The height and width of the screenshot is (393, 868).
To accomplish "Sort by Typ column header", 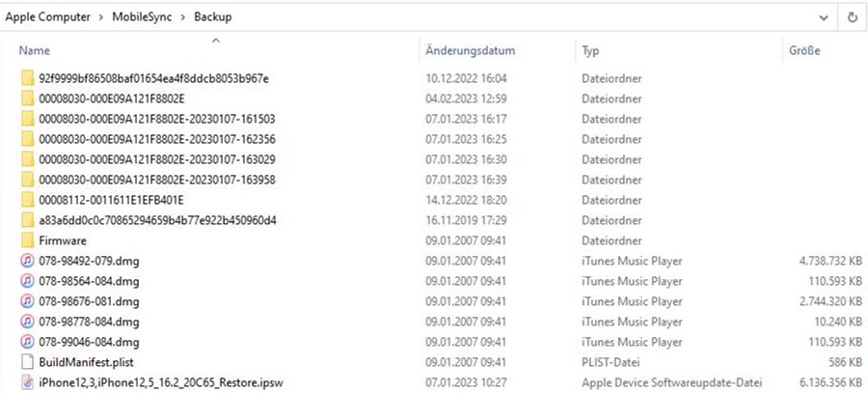I will pos(590,50).
